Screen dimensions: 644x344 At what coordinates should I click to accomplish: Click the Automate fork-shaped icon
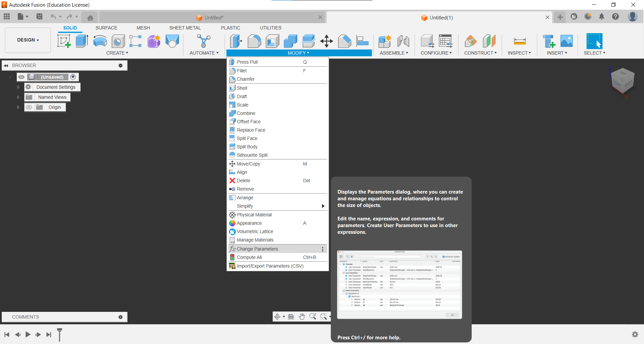[x=204, y=41]
